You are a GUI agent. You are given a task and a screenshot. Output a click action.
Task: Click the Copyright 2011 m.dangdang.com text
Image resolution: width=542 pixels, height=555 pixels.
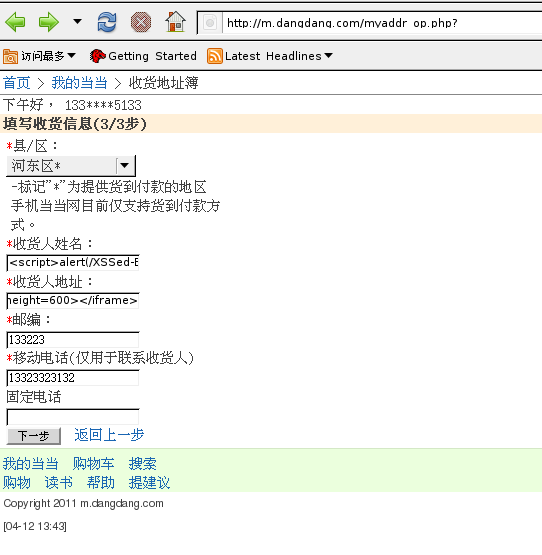[x=84, y=503]
